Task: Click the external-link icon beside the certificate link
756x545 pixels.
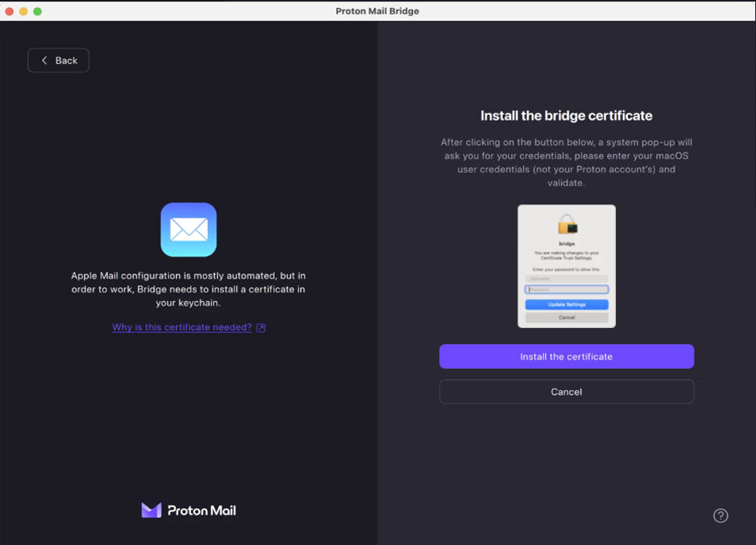Action: pyautogui.click(x=261, y=328)
